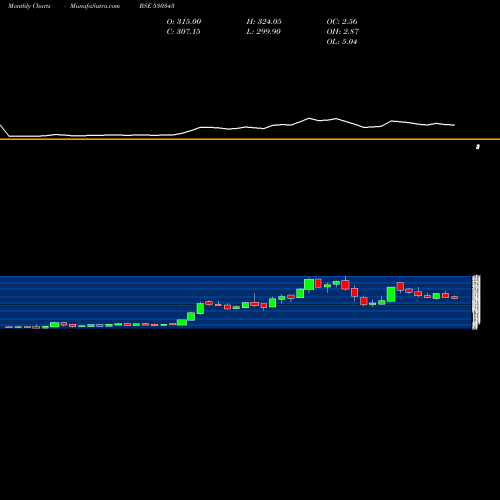Click the 'OH: 2.87' value
Viewport: 500px width, 500px height.
pos(342,31)
